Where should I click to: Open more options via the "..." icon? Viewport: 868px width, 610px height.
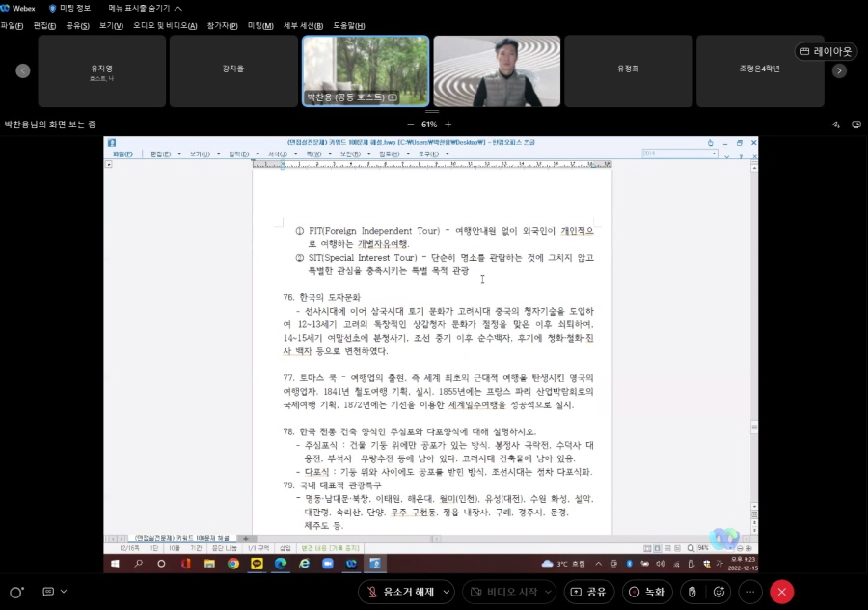pos(751,592)
